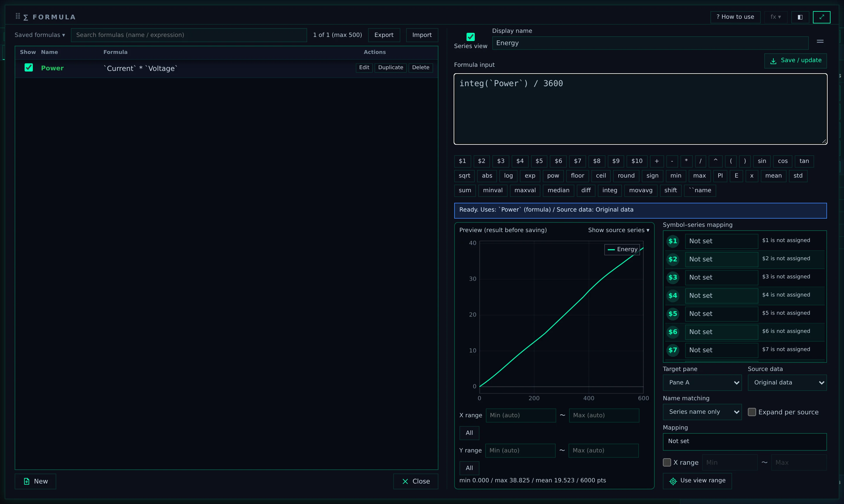Insert the backtick name token
The width and height of the screenshot is (844, 504).
pos(700,190)
